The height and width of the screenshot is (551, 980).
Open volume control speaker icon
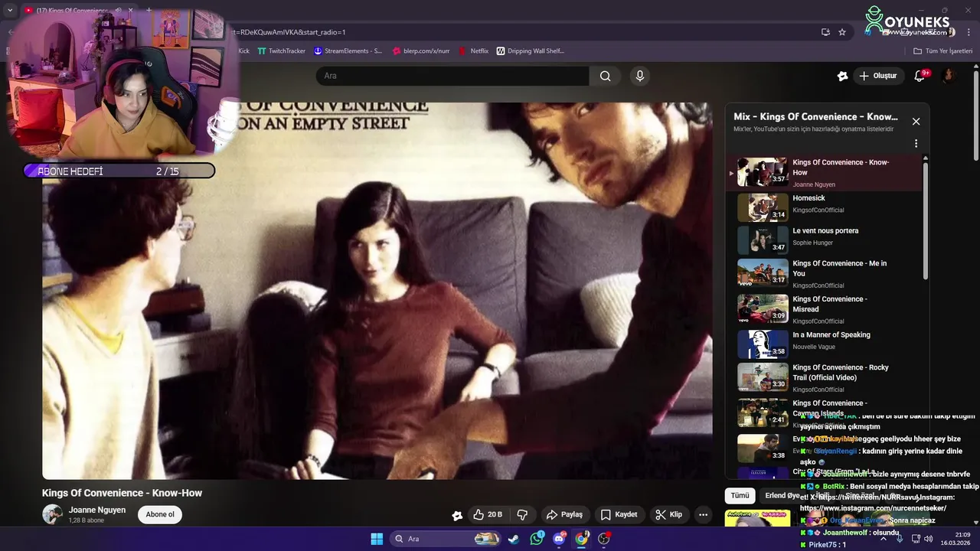pyautogui.click(x=929, y=539)
